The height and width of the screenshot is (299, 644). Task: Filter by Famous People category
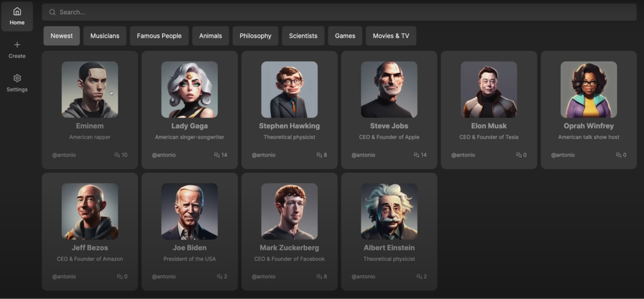coord(159,36)
